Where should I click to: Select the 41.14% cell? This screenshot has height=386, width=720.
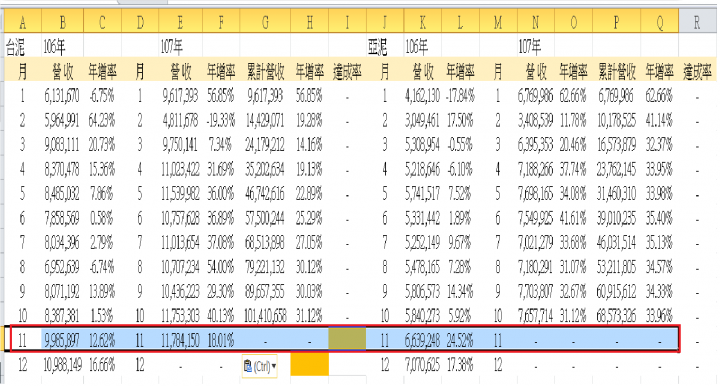click(659, 120)
